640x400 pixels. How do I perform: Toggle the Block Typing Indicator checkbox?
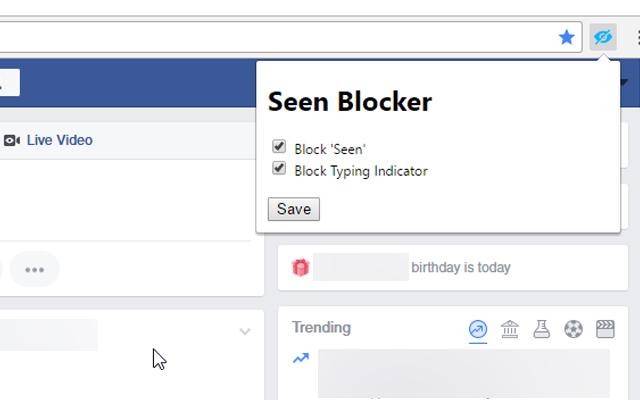click(279, 169)
